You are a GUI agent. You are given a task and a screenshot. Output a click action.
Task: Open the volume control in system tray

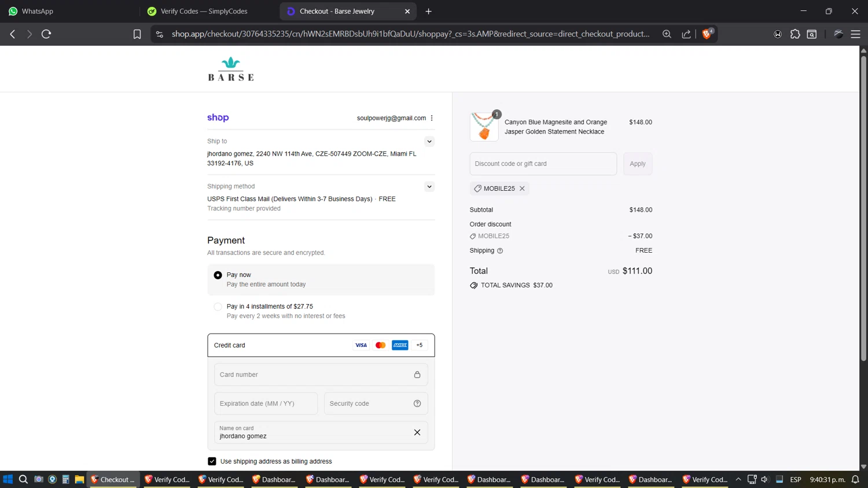tap(765, 479)
